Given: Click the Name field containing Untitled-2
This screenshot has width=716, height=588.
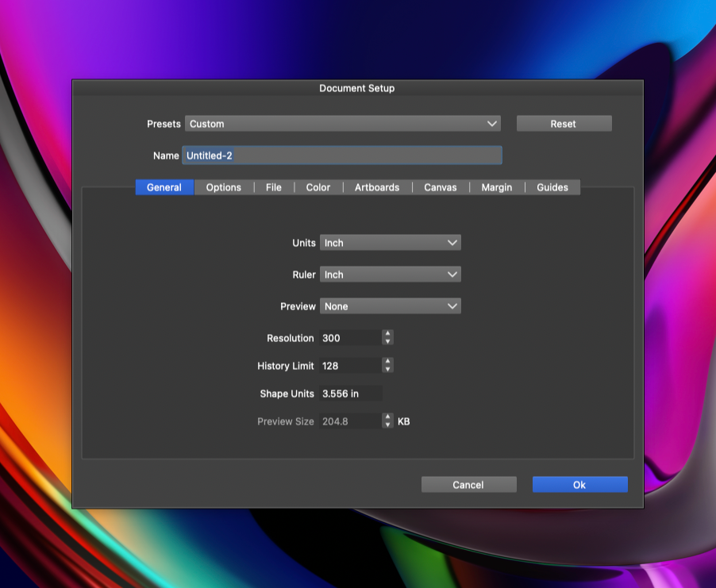Looking at the screenshot, I should [342, 156].
